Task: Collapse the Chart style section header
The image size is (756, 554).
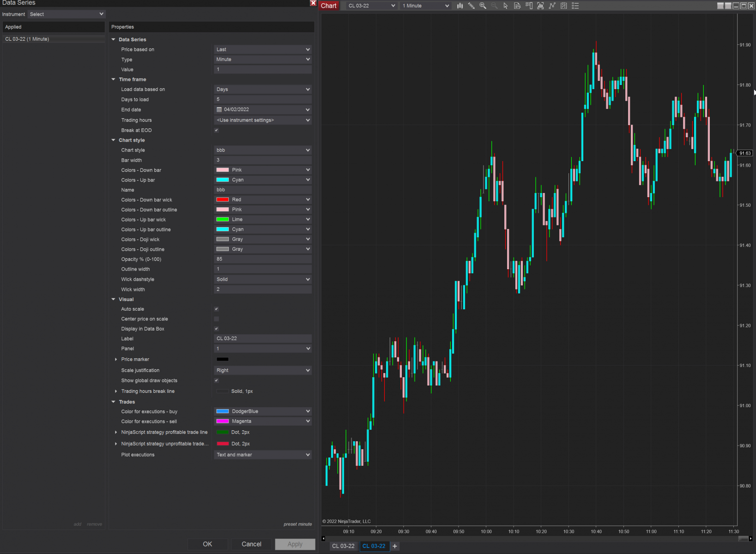Action: [114, 140]
